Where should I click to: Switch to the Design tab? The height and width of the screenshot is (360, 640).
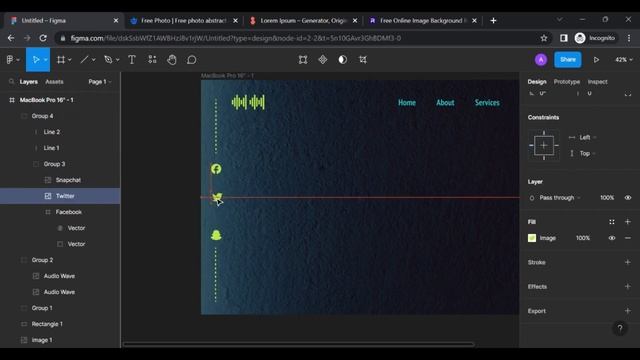point(537,82)
